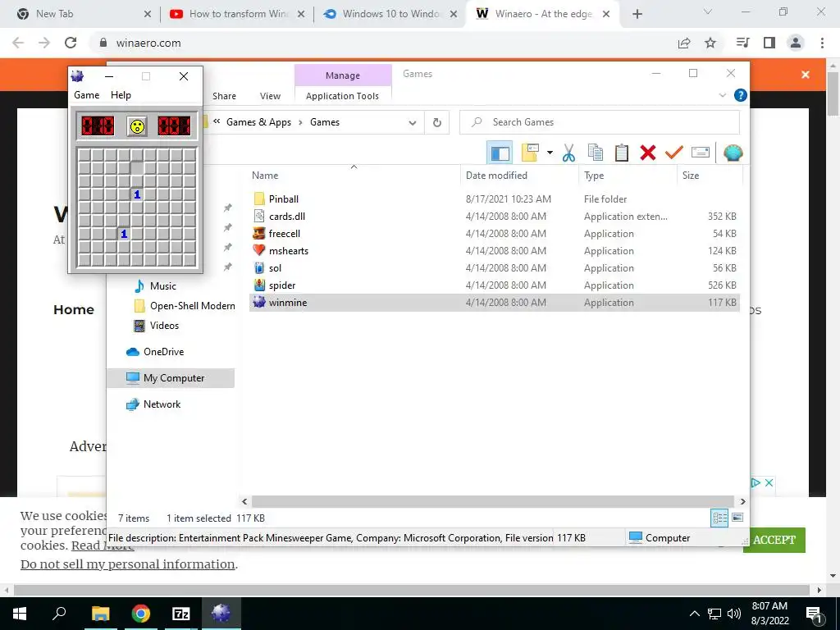Open a new Chrome tab with plus button
This screenshot has height=630, width=840.
click(x=637, y=14)
